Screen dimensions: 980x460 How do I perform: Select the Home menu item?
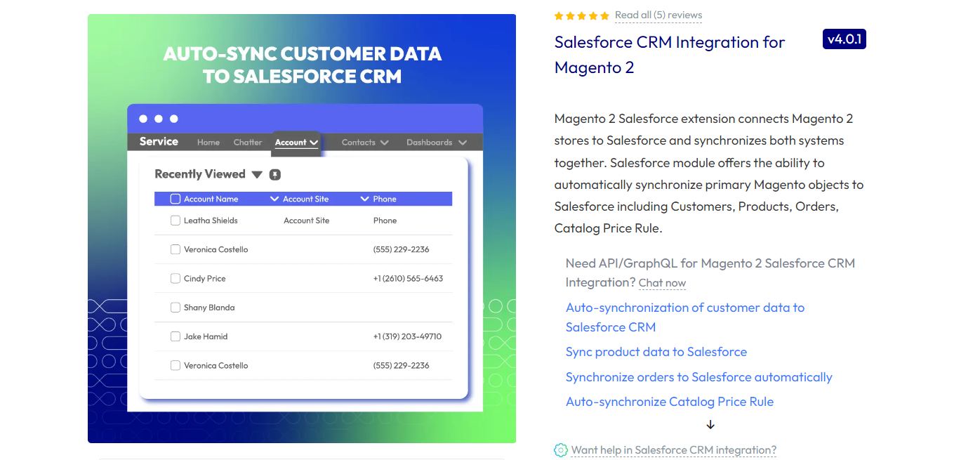click(x=208, y=142)
